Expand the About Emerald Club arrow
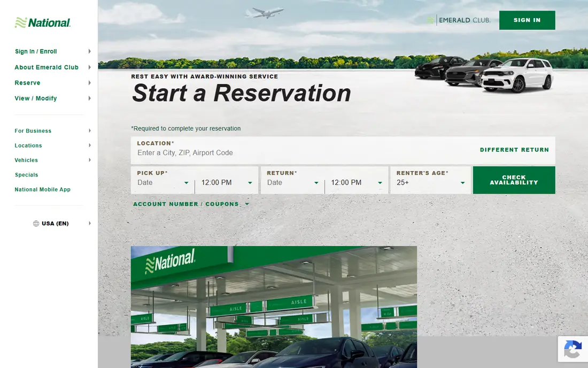 [90, 67]
